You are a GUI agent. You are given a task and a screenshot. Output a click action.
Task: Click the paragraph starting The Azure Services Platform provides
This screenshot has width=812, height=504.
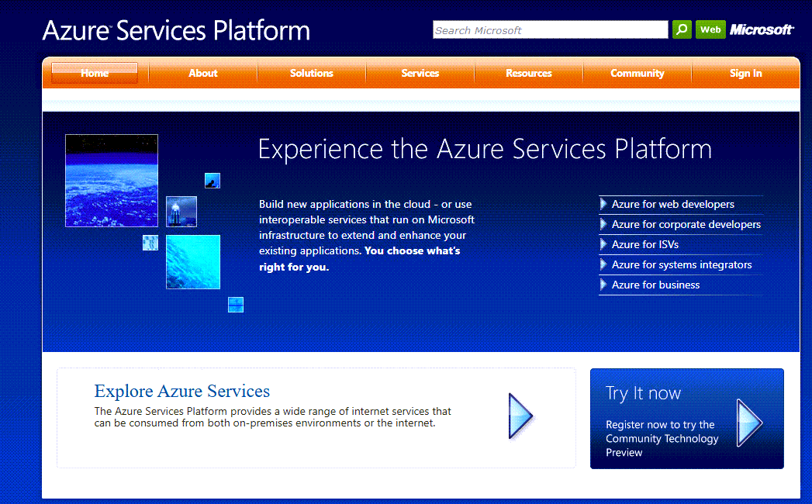coord(272,417)
